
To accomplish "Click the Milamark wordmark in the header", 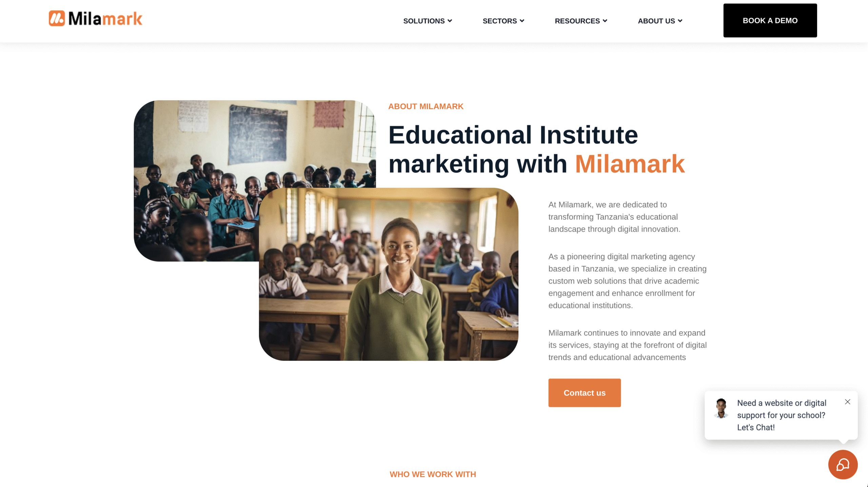I will coord(105,19).
